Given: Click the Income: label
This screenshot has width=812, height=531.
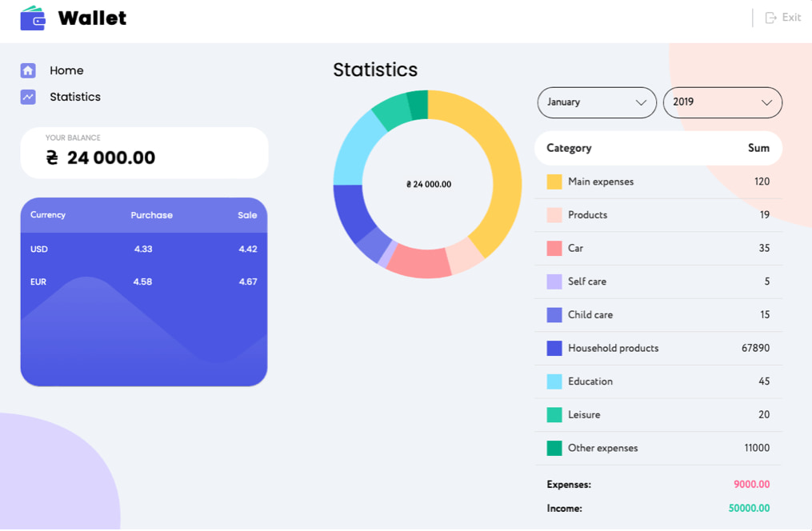Looking at the screenshot, I should (564, 509).
